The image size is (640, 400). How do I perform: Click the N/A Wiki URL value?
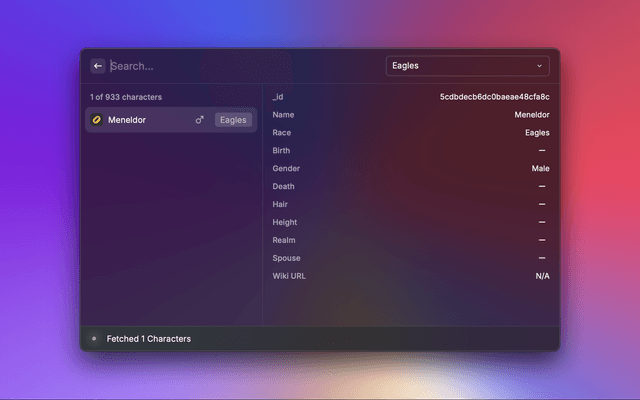[542, 276]
